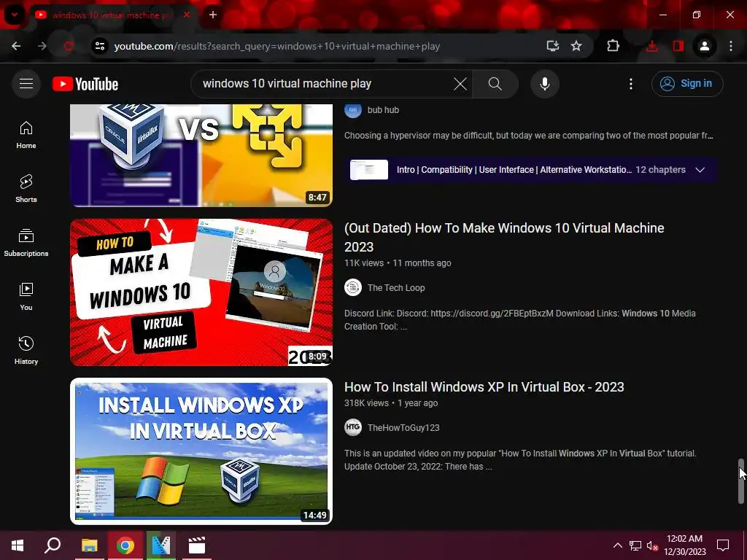747x560 pixels.
Task: Click bub hub channel avatar
Action: click(353, 111)
